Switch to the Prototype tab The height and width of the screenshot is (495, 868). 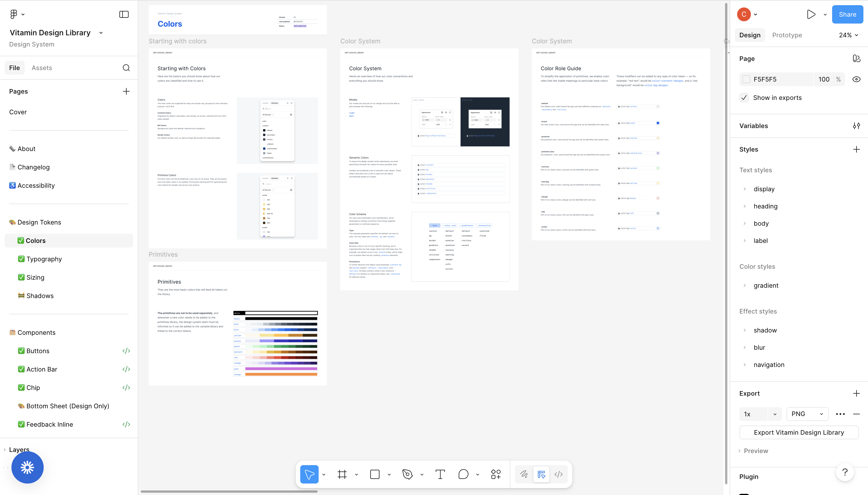pos(786,35)
